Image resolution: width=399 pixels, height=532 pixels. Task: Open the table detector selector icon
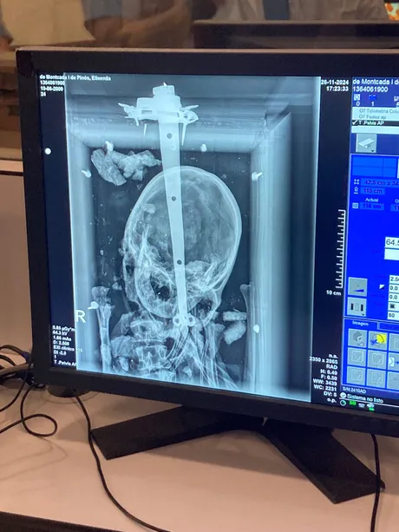(x=366, y=143)
